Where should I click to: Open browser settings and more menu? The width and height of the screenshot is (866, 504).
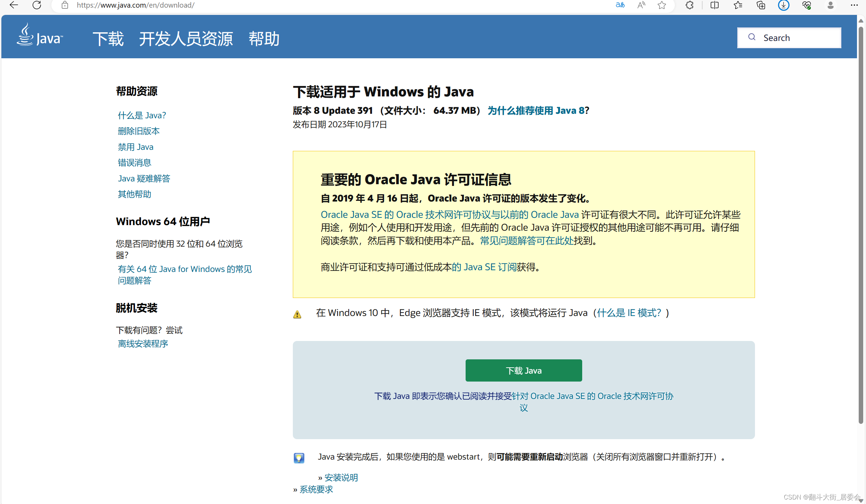854,5
